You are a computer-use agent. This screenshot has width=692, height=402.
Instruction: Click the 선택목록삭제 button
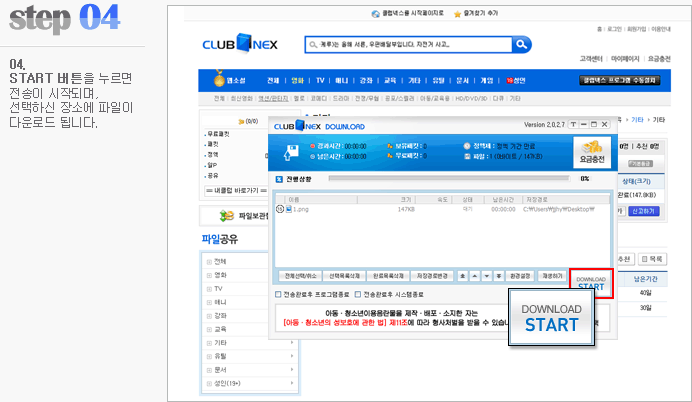point(344,276)
